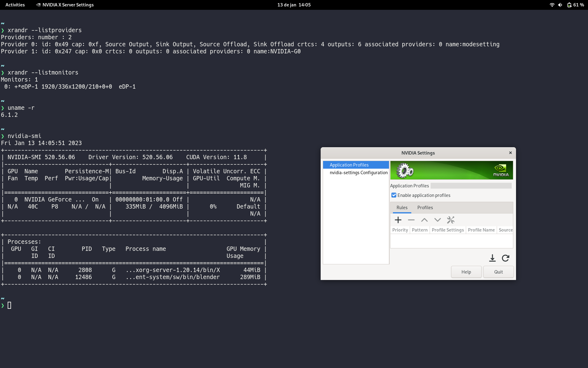Image resolution: width=588 pixels, height=368 pixels.
Task: Click the Pattern column header
Action: pyautogui.click(x=420, y=230)
